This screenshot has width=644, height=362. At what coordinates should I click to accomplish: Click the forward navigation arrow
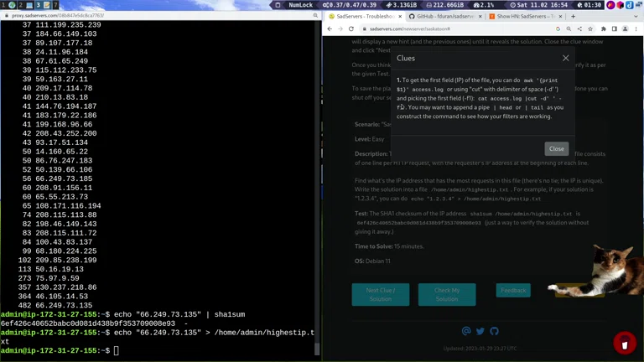coord(340,29)
